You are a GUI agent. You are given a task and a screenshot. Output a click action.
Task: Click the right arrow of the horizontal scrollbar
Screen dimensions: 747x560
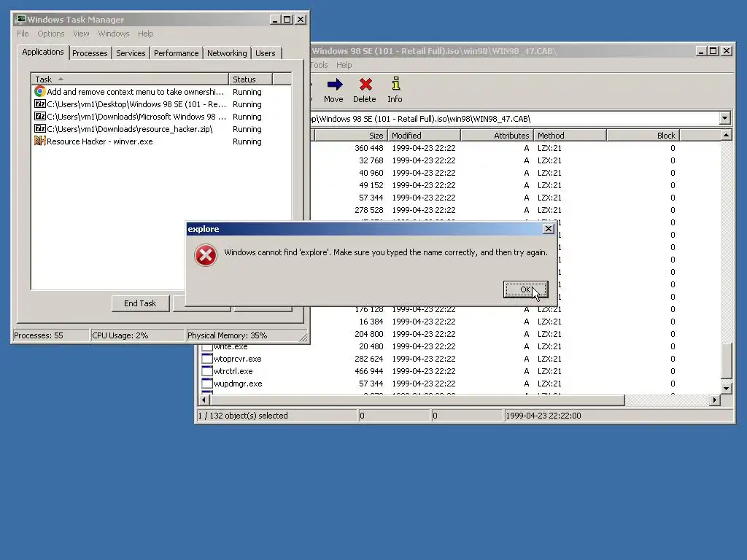[x=714, y=400]
